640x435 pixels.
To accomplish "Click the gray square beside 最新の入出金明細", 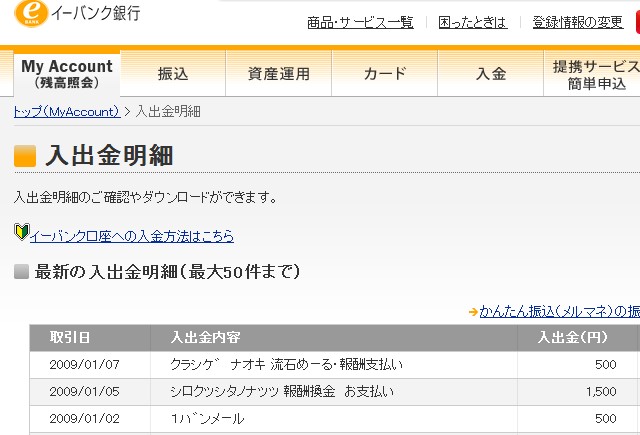I will [x=21, y=272].
